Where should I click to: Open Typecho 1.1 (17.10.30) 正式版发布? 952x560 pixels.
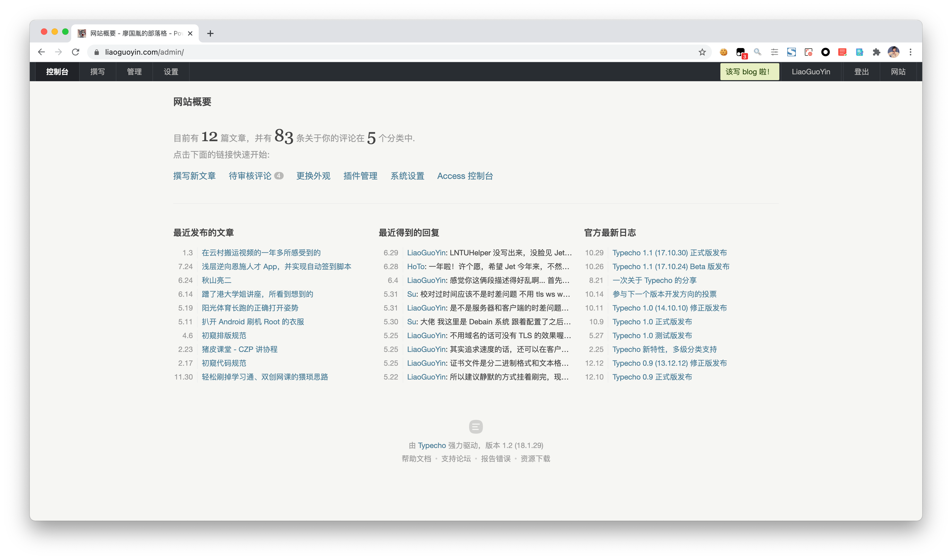669,252
